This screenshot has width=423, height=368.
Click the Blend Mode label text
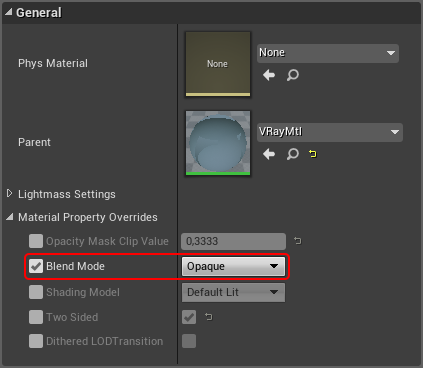pos(75,266)
